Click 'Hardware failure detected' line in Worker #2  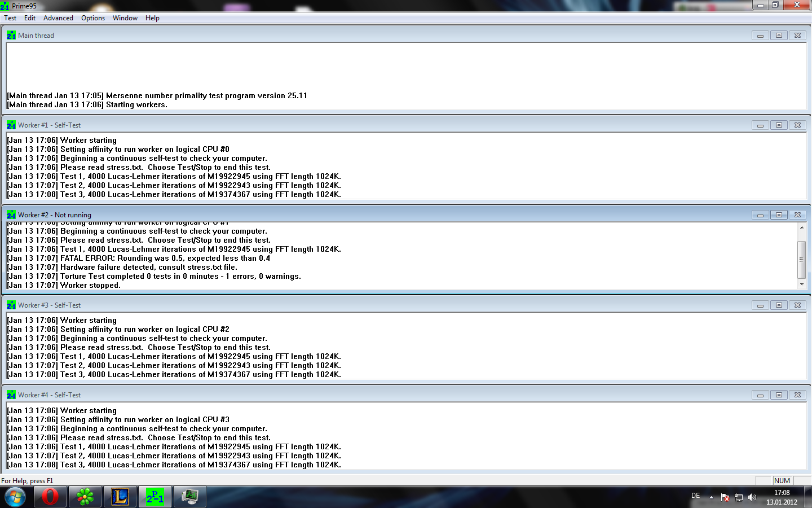tap(122, 267)
